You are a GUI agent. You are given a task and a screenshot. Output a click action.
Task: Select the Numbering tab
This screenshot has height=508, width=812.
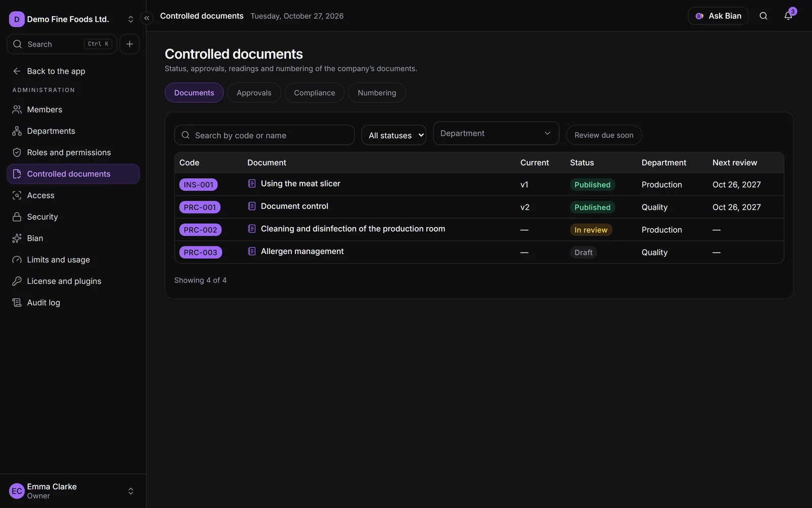(x=377, y=92)
